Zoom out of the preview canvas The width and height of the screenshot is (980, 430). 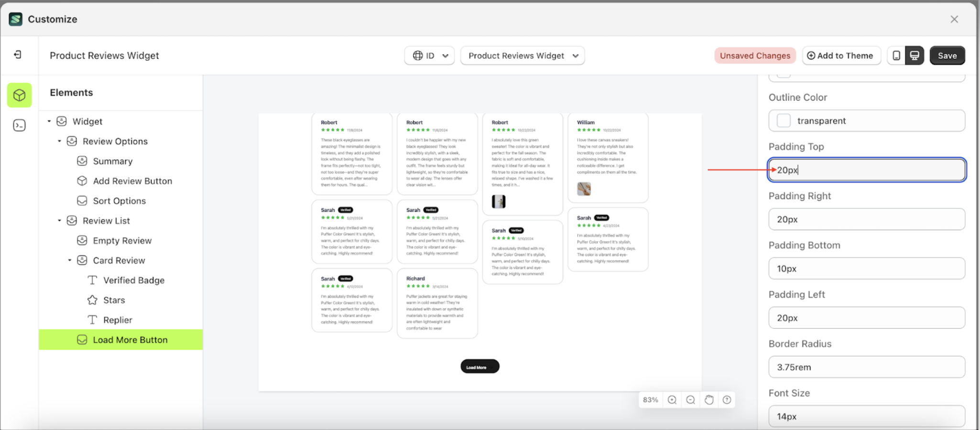coord(690,400)
